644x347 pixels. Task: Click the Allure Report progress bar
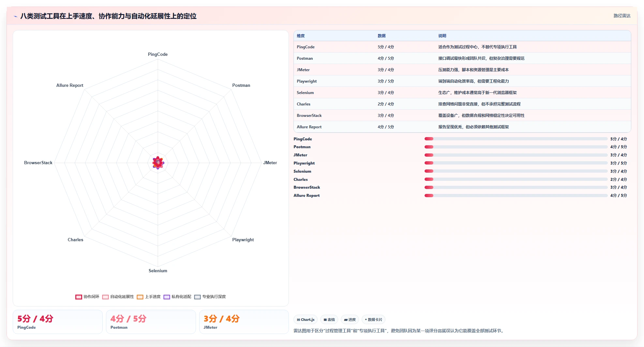pyautogui.click(x=516, y=196)
